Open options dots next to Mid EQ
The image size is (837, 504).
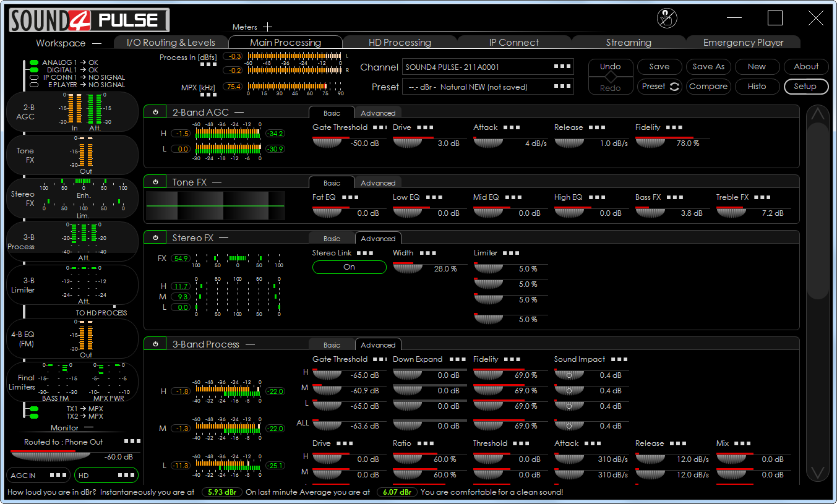click(513, 197)
